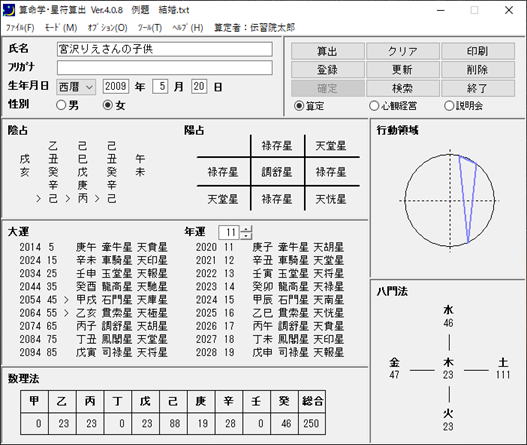Click the 算出 calculate button
Image resolution: width=527 pixels, height=445 pixels.
click(x=327, y=51)
